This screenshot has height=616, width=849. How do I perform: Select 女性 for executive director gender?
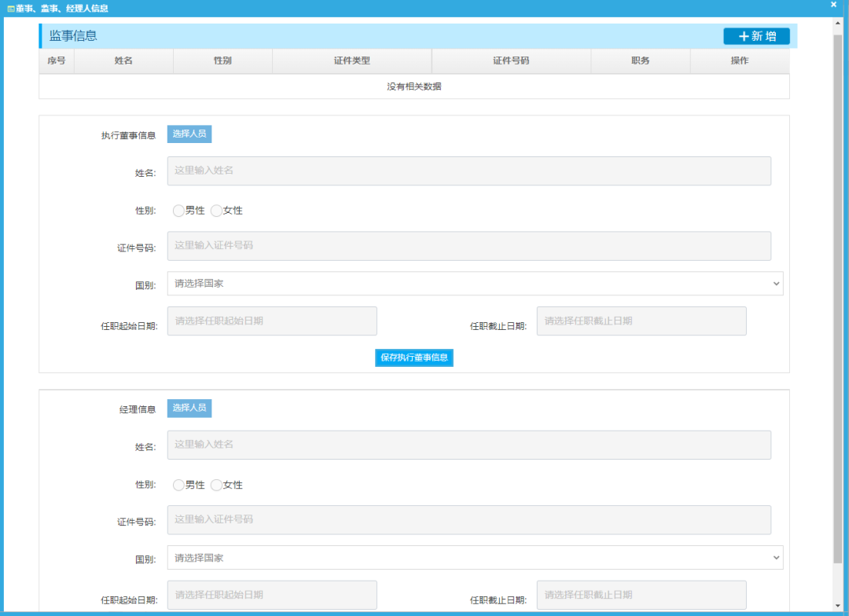tap(216, 211)
